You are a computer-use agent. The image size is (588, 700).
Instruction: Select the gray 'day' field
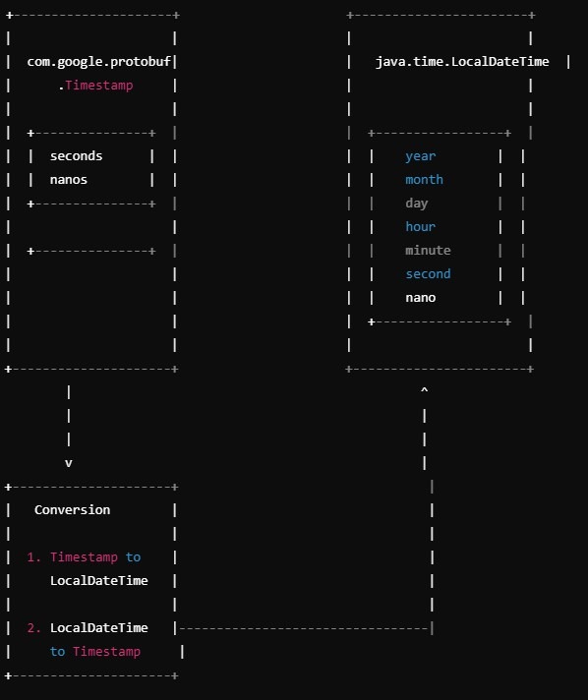tap(417, 204)
